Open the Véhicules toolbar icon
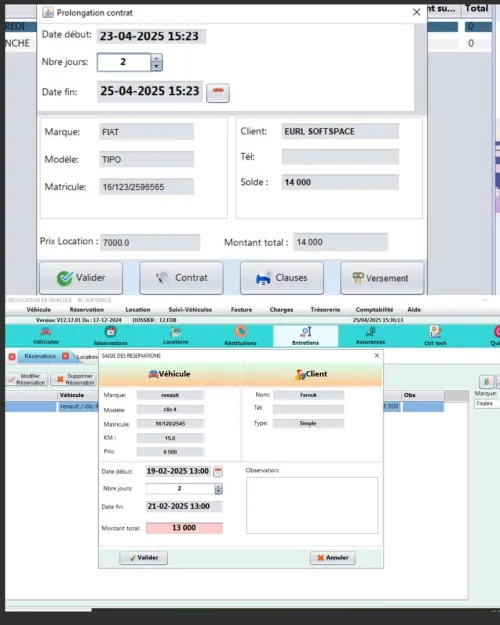This screenshot has height=625, width=500. coord(46,336)
